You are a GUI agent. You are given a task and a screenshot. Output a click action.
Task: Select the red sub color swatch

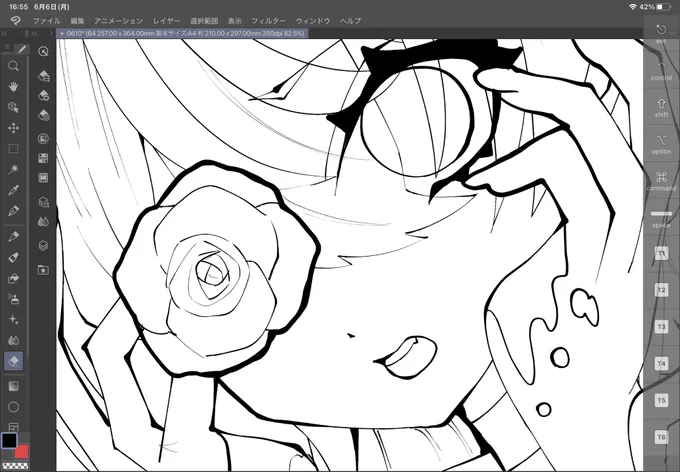pyautogui.click(x=22, y=452)
